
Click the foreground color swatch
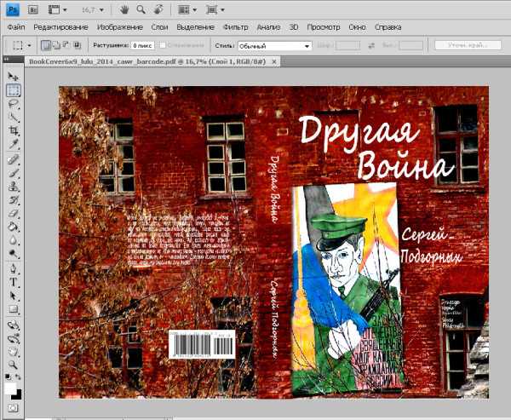10,388
